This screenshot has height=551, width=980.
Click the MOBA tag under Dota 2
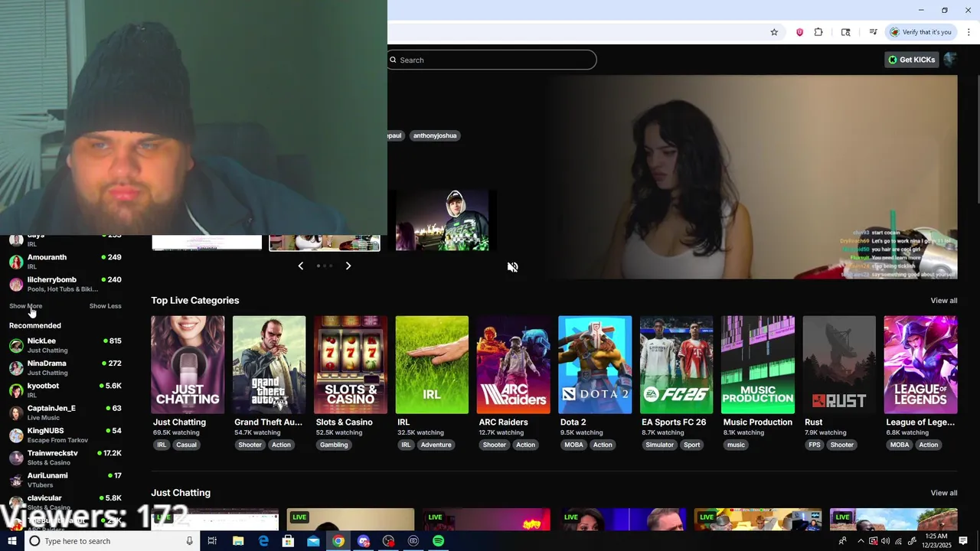click(x=573, y=445)
